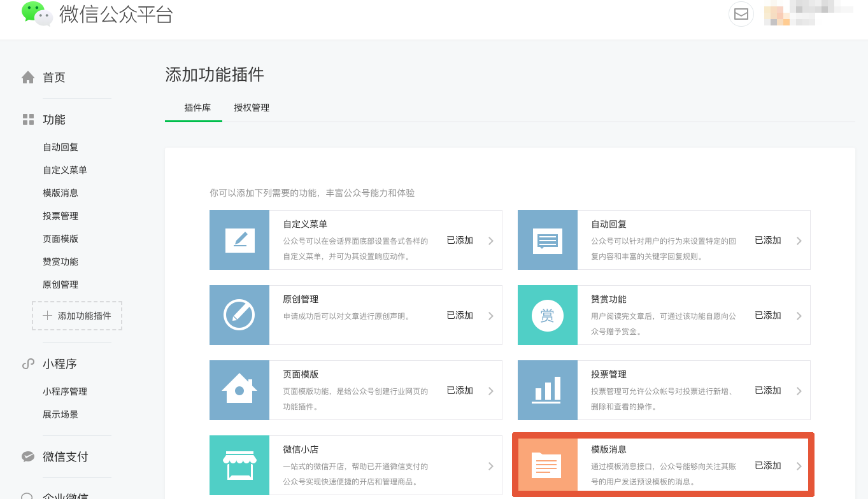Go to 首页 in the sidebar

(x=54, y=78)
